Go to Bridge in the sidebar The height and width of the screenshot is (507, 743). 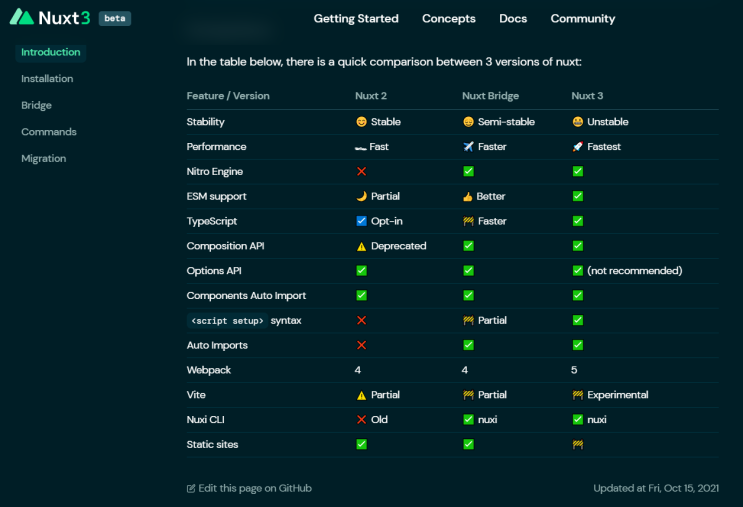[x=36, y=105]
